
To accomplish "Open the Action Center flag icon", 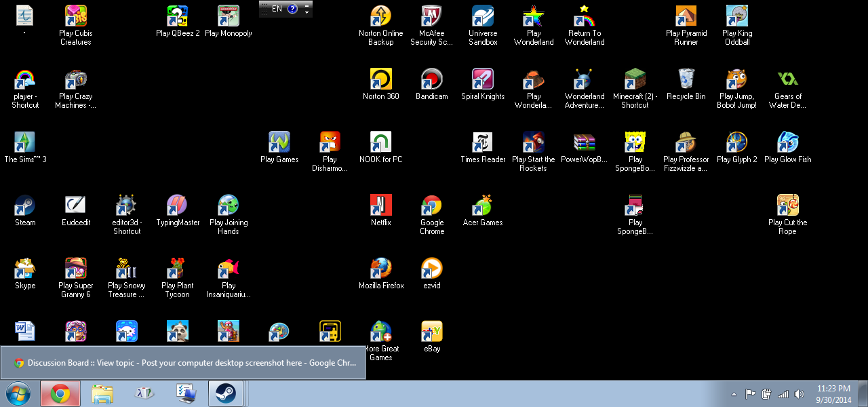I will pos(750,394).
